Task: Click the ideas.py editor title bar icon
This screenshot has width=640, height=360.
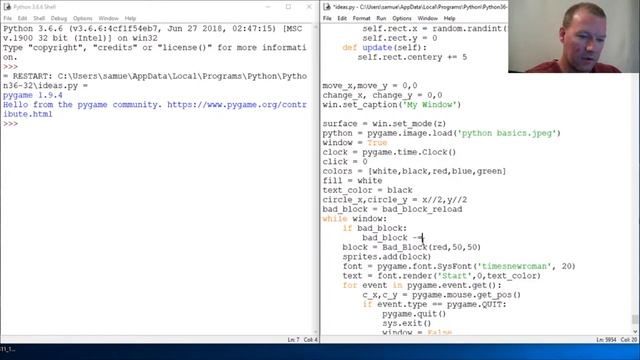Action: pyautogui.click(x=327, y=7)
